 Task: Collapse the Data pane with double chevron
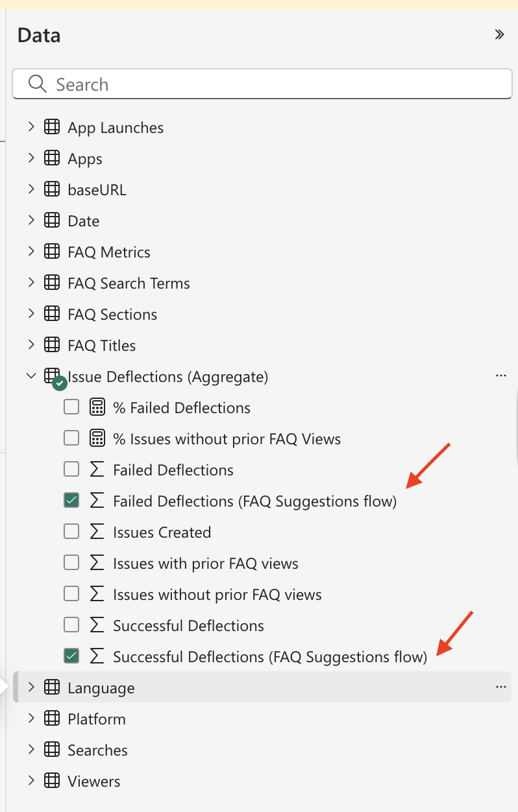(499, 35)
